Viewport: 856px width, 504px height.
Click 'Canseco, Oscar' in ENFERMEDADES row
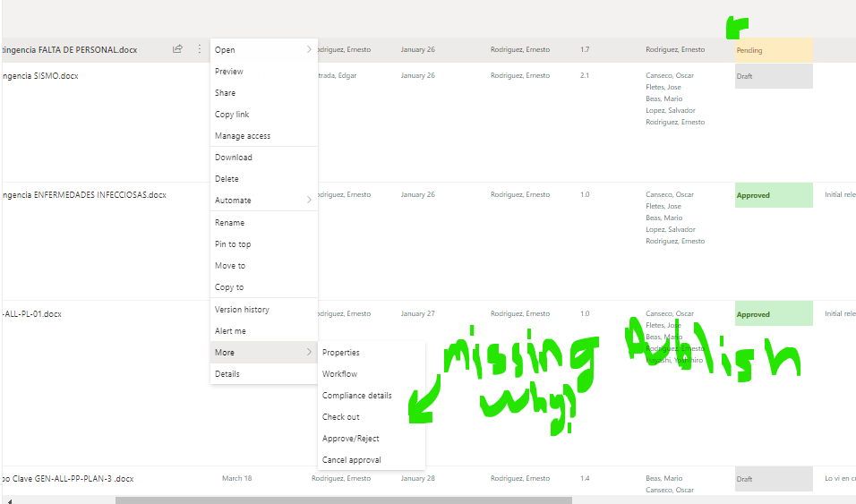point(670,194)
